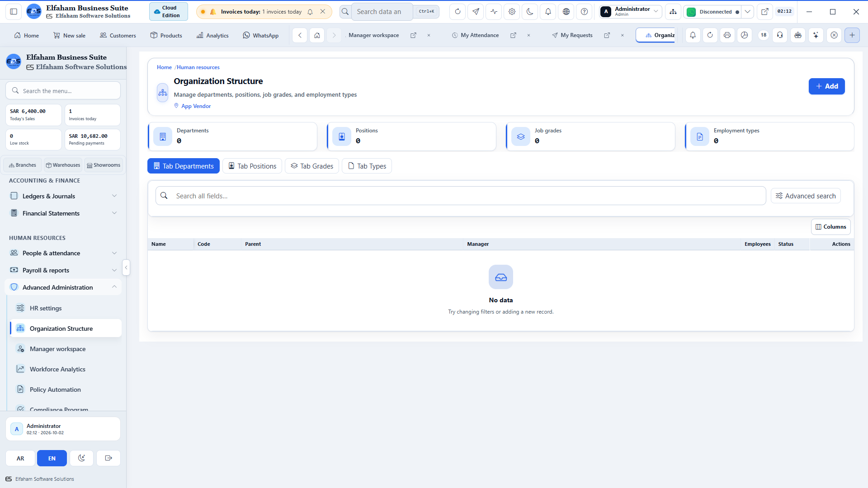Mute the invoices today alert bell

(310, 12)
